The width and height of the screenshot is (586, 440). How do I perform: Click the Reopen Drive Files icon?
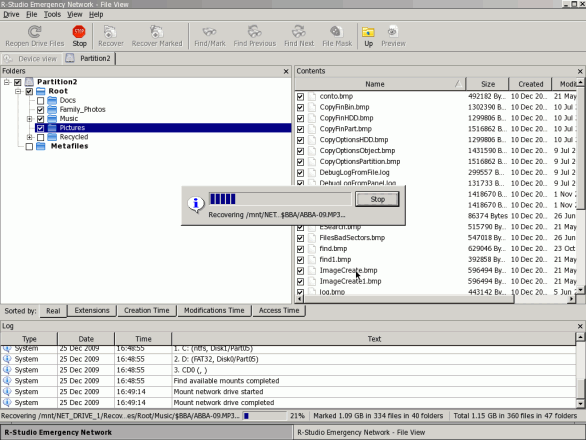(35, 32)
